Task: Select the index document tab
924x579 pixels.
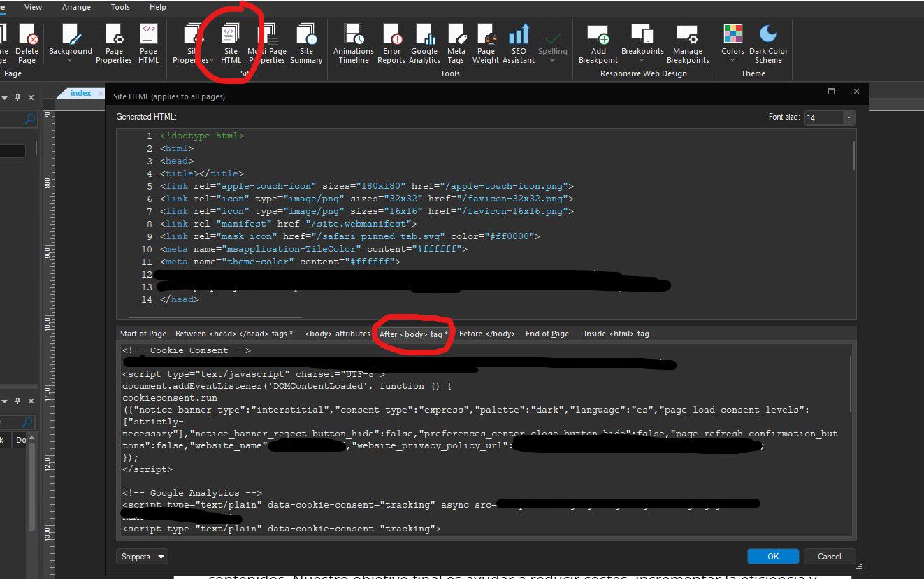Action: point(80,93)
